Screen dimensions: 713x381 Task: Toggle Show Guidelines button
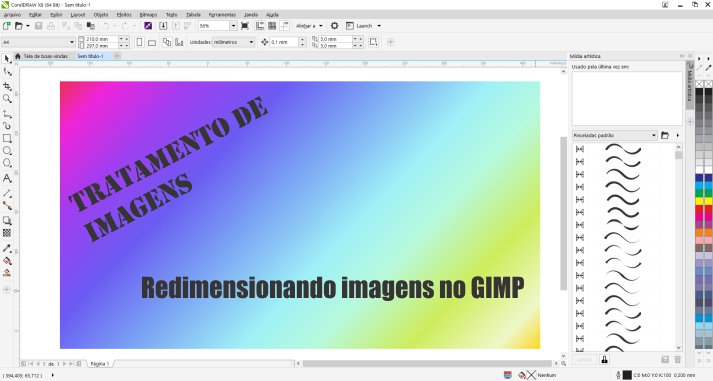click(284, 26)
